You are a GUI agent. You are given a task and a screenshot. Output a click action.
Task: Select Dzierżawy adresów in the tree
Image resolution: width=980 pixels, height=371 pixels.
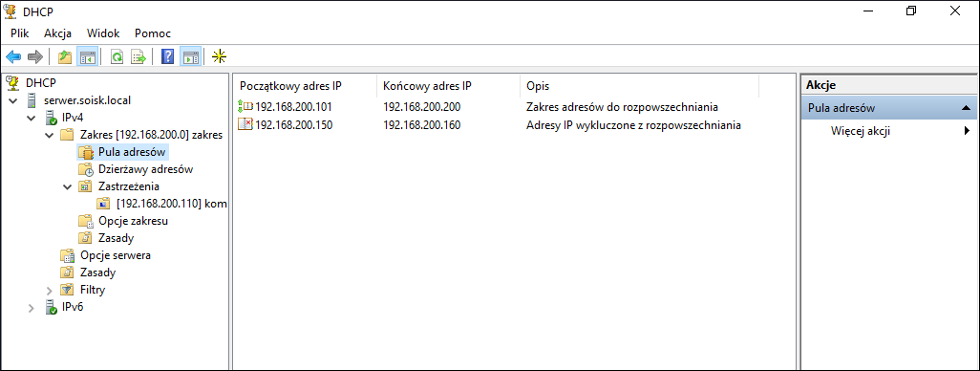click(145, 169)
